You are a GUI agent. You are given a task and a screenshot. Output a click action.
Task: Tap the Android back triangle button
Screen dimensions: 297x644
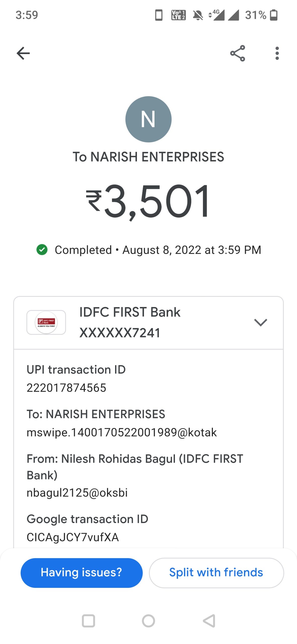pyautogui.click(x=209, y=621)
